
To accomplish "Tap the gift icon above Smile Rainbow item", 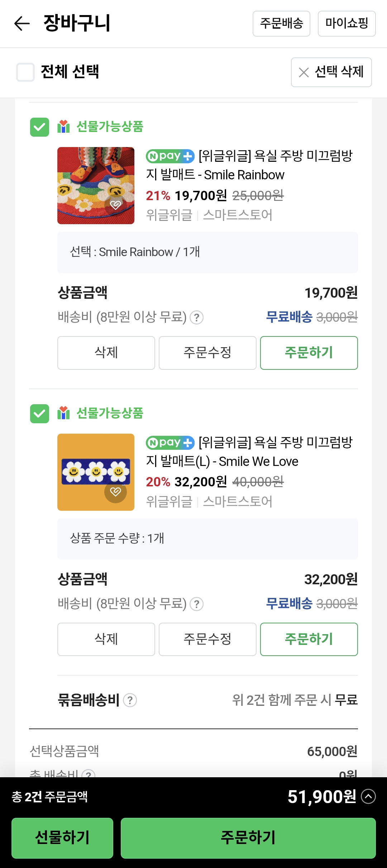I will click(x=63, y=127).
